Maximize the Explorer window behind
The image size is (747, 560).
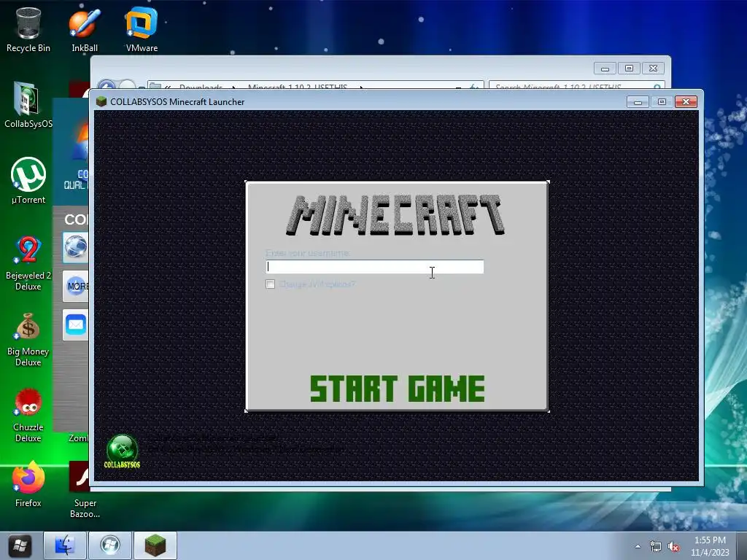coord(629,69)
